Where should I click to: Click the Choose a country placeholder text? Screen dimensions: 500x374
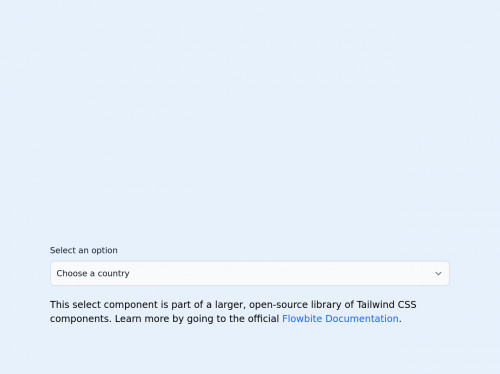point(93,273)
